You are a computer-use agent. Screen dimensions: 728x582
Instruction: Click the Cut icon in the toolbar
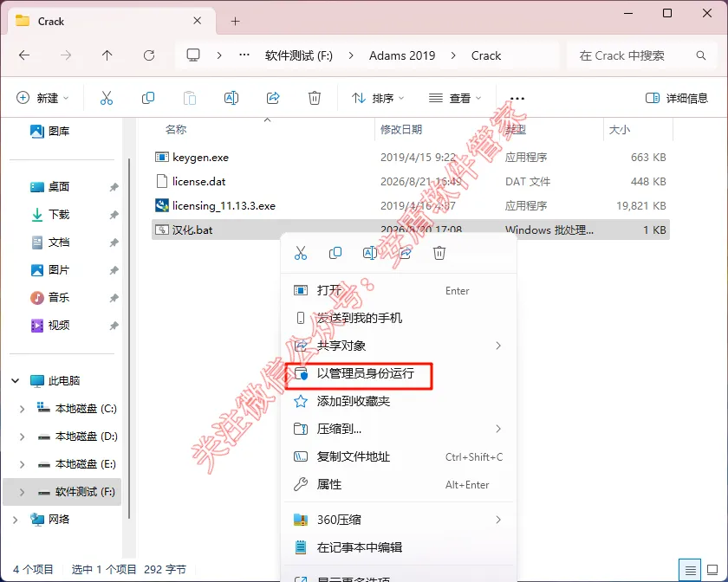(107, 98)
